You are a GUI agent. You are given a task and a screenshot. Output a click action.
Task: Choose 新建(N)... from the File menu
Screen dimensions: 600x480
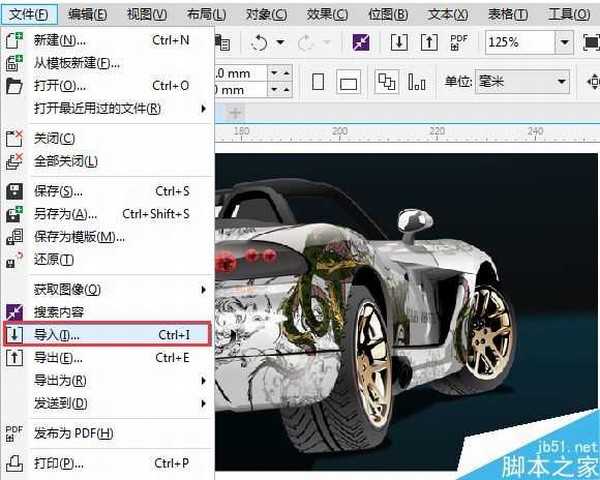click(107, 40)
